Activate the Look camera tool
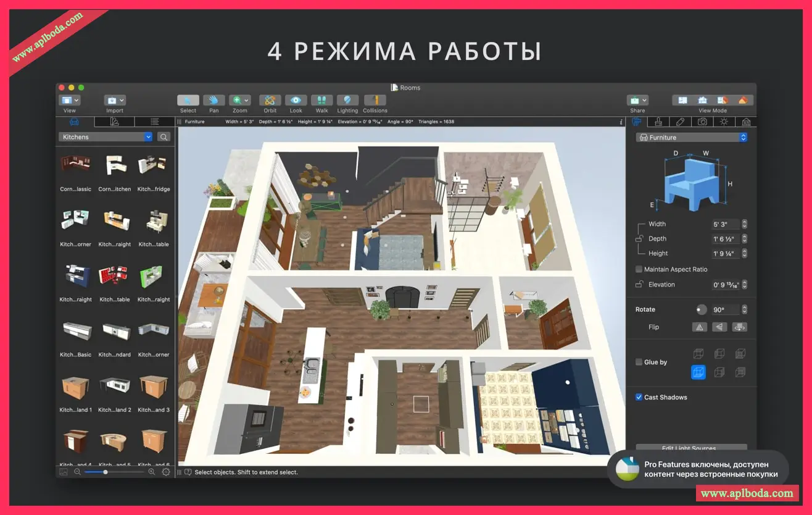This screenshot has width=812, height=515. pos(296,101)
